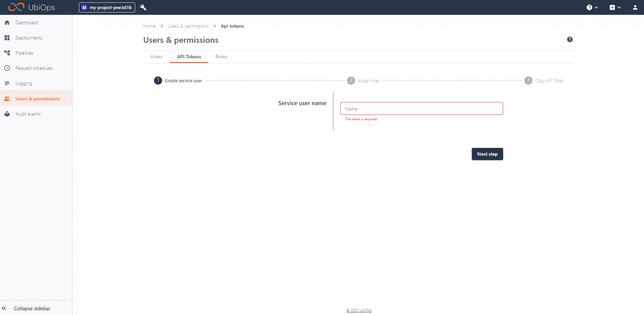Follow the Home breadcrumb link

click(x=149, y=26)
